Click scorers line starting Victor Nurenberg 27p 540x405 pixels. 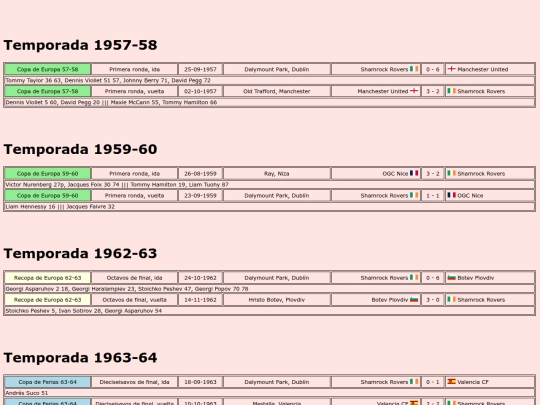pos(269,185)
